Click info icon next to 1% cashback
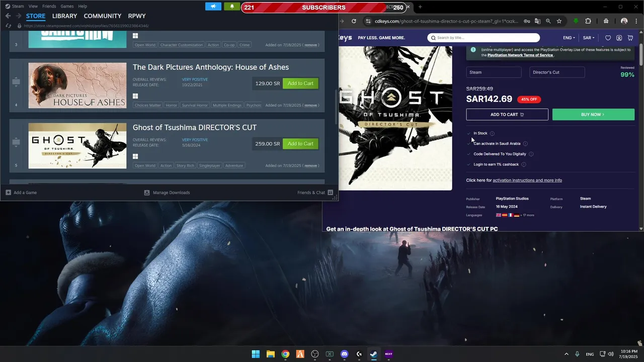Image resolution: width=644 pixels, height=362 pixels. pos(523,164)
